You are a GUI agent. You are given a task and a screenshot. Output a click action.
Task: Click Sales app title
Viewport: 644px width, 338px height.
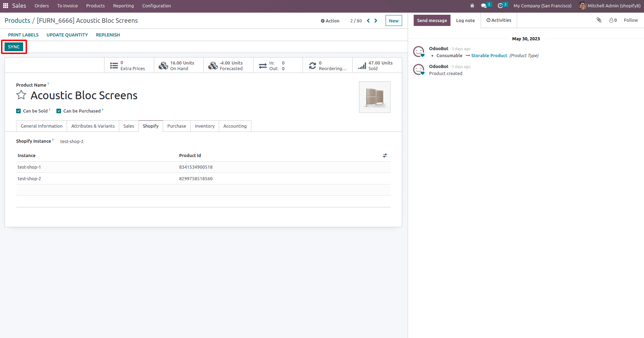19,6
